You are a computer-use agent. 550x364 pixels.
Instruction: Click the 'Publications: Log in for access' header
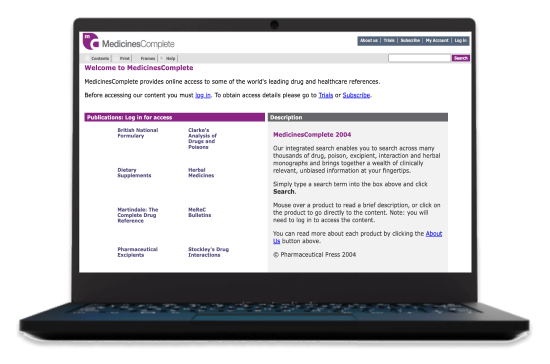click(174, 117)
